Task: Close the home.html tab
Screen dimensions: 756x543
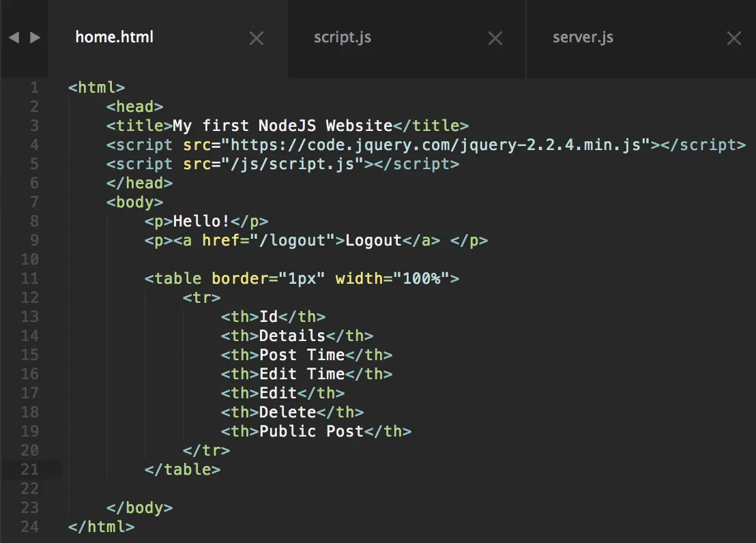Action: tap(257, 38)
